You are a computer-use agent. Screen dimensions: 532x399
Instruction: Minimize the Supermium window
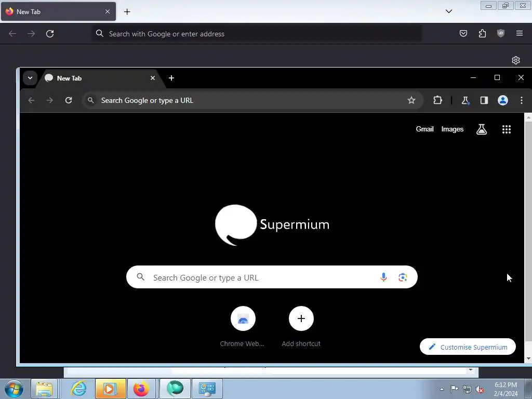(x=473, y=78)
